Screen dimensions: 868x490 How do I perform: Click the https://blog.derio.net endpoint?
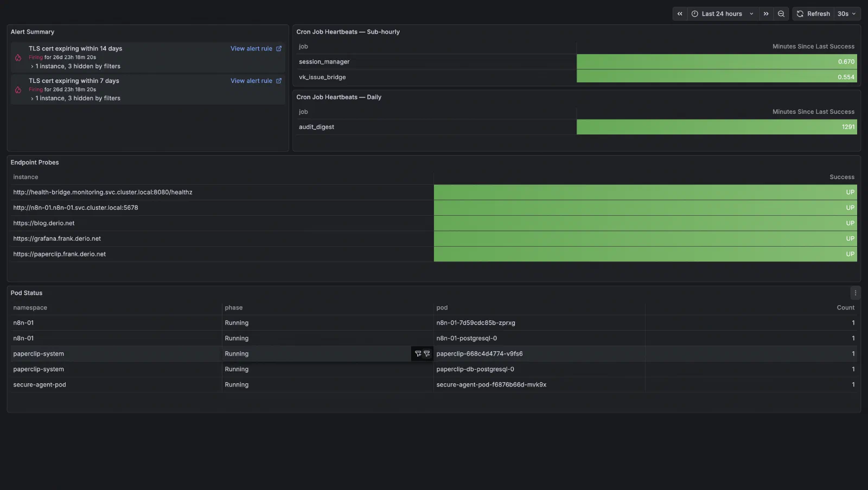click(44, 223)
